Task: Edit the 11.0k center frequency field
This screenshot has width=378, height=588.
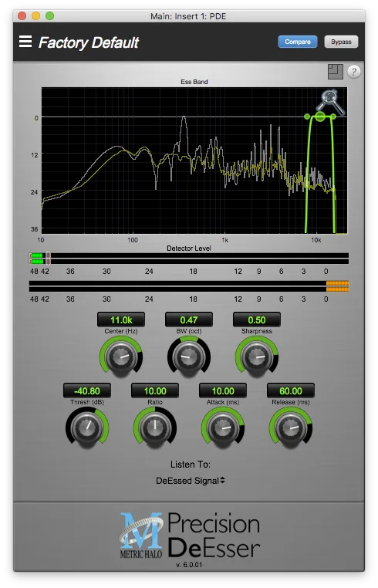Action: (121, 320)
